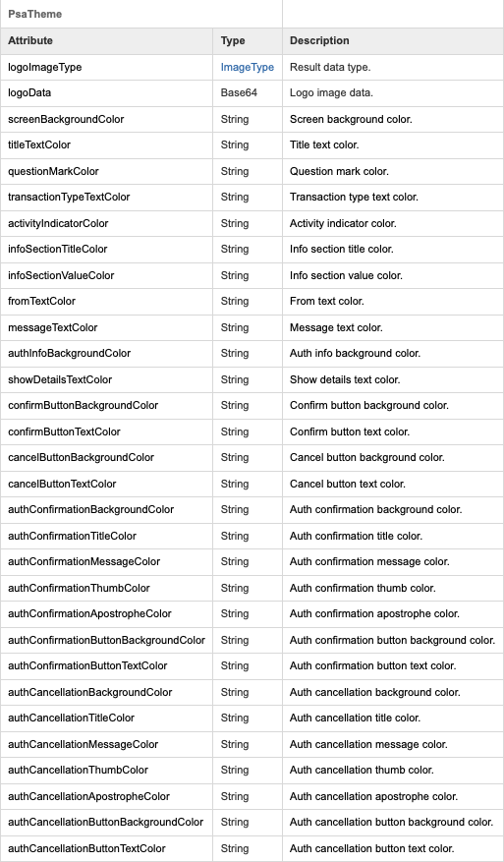Select the Attribute column header
The width and height of the screenshot is (504, 862).
point(30,40)
